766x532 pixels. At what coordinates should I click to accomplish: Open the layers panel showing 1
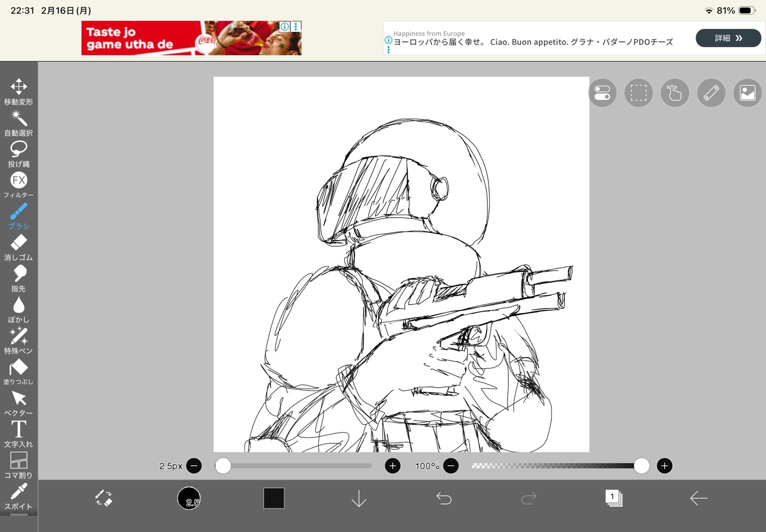tap(613, 498)
